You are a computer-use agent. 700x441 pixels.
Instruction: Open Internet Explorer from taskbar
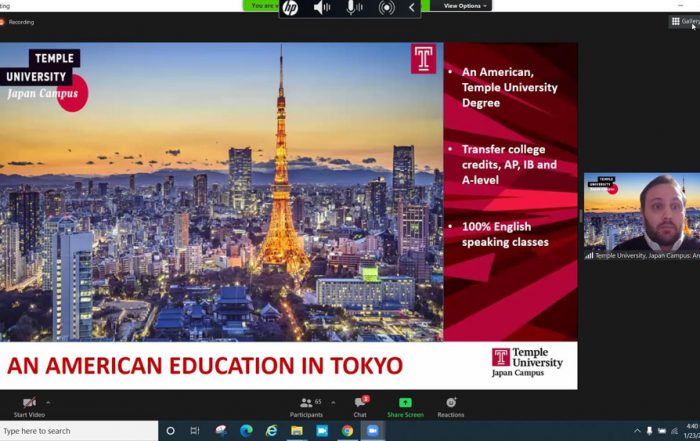coord(271,431)
